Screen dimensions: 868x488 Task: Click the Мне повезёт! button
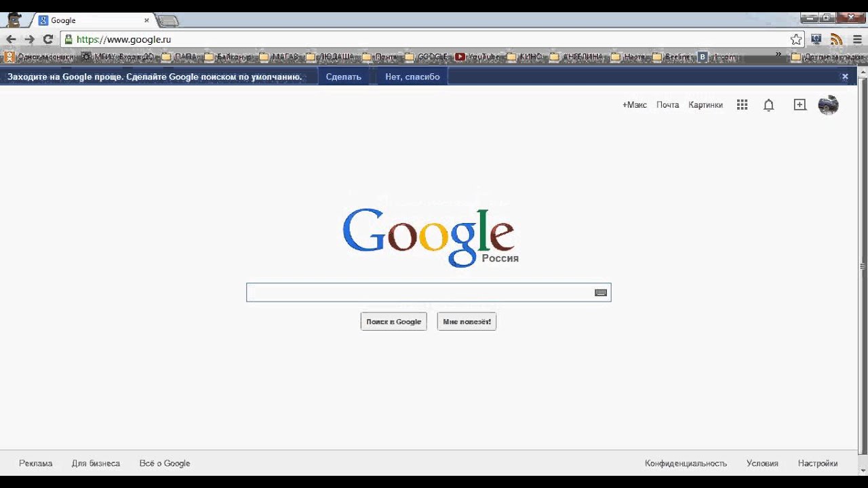[x=467, y=322]
